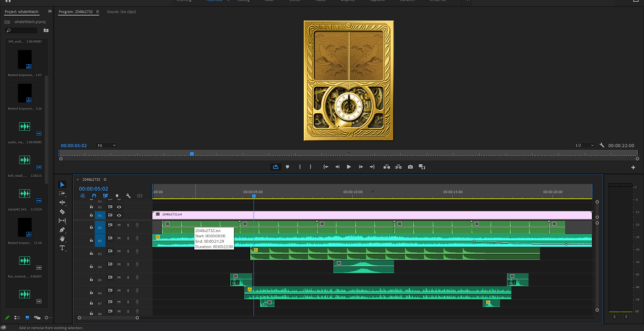Screen dimensions: 644x331
Task: Select the Track Select Forward tool
Action: coord(62,193)
